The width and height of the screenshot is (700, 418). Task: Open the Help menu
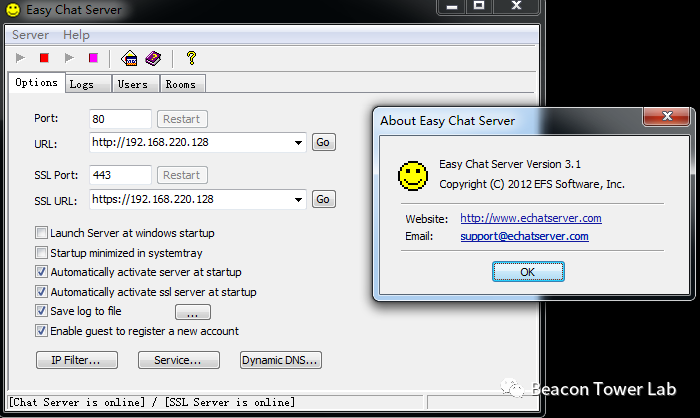click(76, 35)
